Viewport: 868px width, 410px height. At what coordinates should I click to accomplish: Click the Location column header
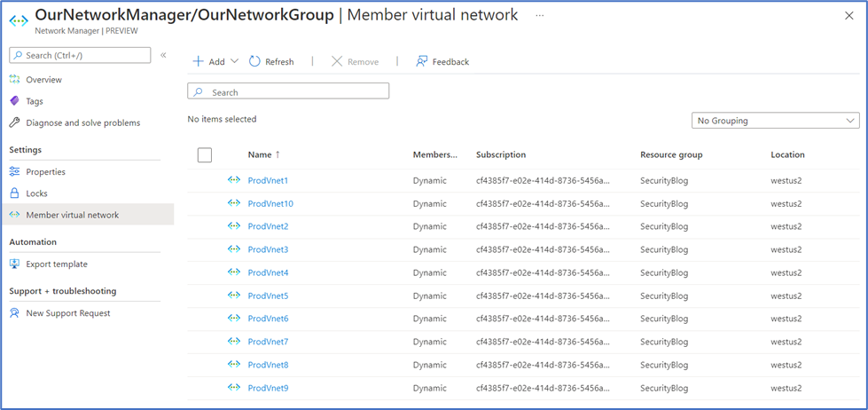(787, 154)
